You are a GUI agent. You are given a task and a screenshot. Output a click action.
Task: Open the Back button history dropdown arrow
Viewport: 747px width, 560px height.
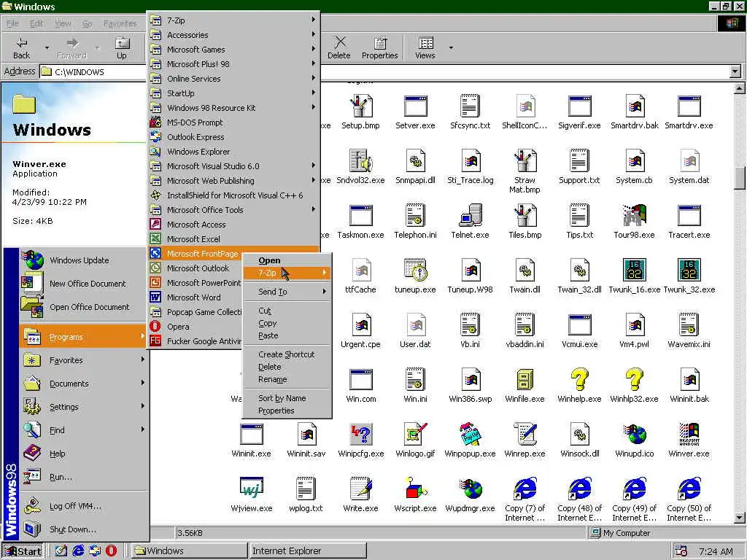tap(47, 47)
